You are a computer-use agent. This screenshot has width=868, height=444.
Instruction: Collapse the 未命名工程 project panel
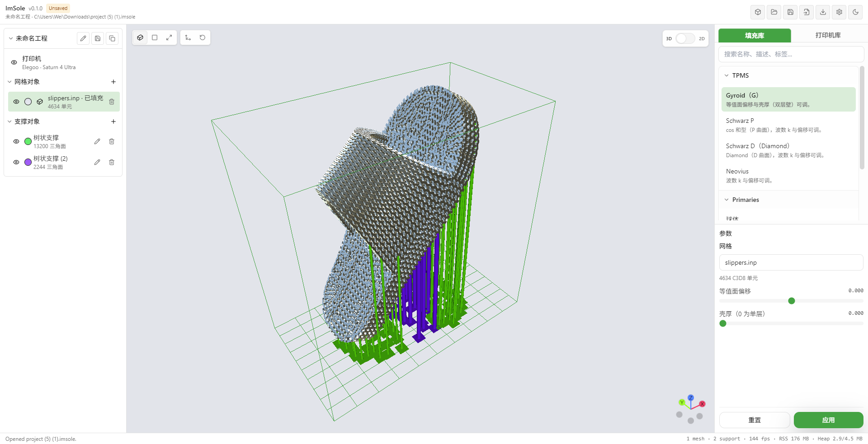[x=10, y=38]
